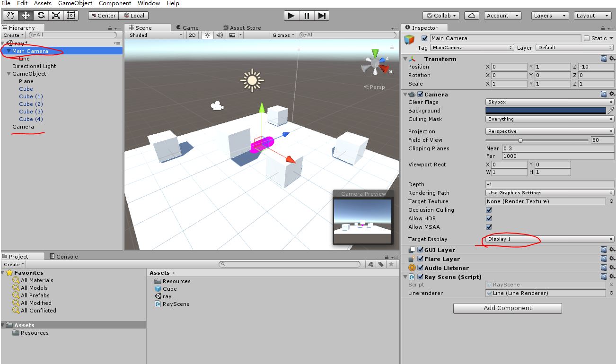Screen dimensions: 616x364
Task: Click the Collab button
Action: point(440,16)
